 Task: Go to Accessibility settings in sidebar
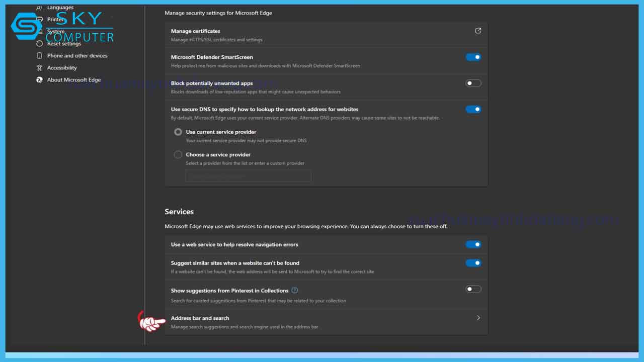point(62,68)
